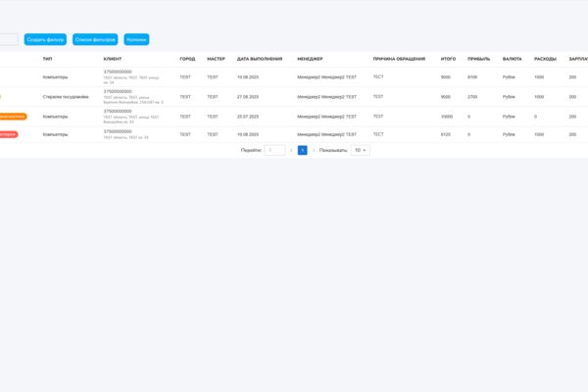The image size is (588, 392).
Task: Sort by the РАСХОДЫ column header
Action: point(545,59)
